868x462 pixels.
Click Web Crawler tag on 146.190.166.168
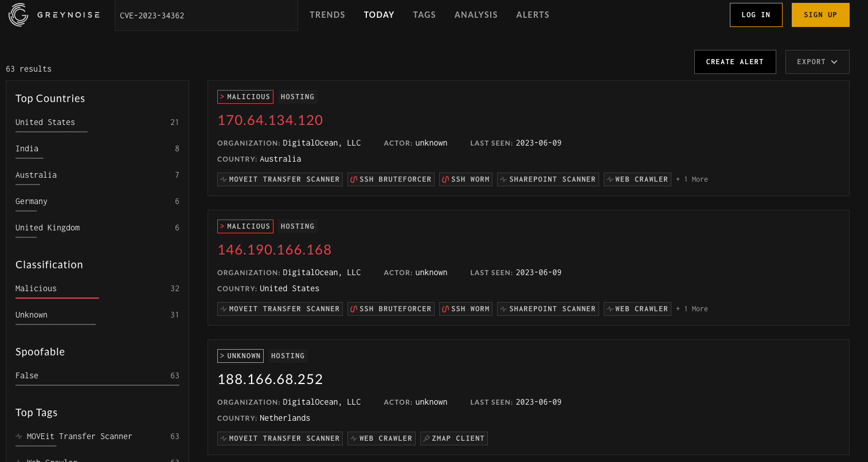638,309
